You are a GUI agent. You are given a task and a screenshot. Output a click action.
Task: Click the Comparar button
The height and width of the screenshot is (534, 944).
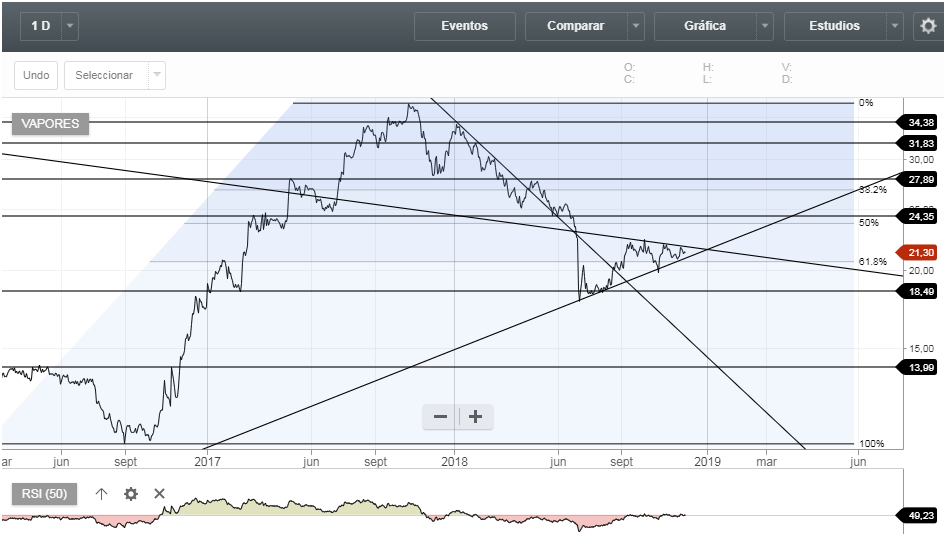[576, 26]
